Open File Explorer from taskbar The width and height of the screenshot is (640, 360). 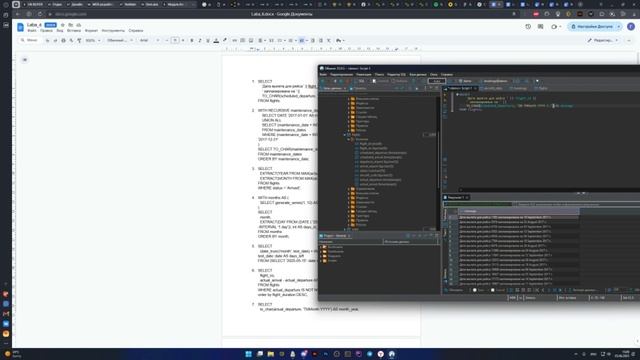(270, 354)
